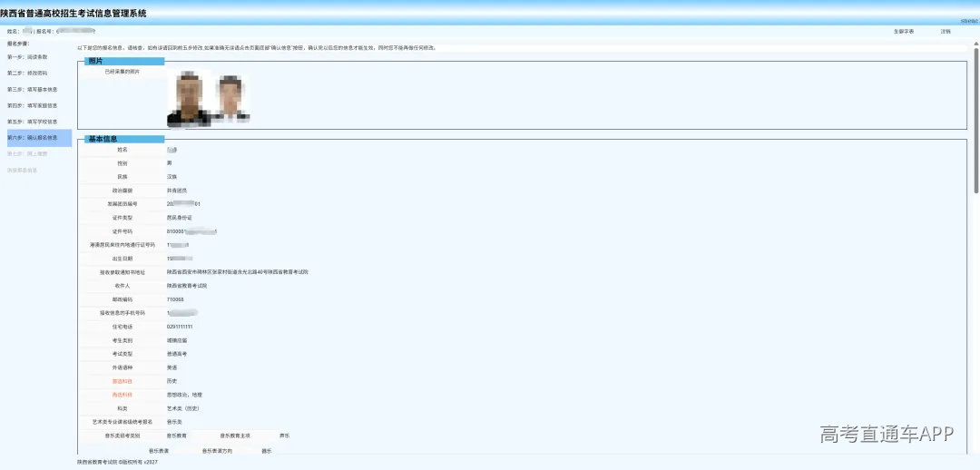The height and width of the screenshot is (470, 980).
Task: Click the smaller collected photo thumbnail
Action: coord(230,97)
